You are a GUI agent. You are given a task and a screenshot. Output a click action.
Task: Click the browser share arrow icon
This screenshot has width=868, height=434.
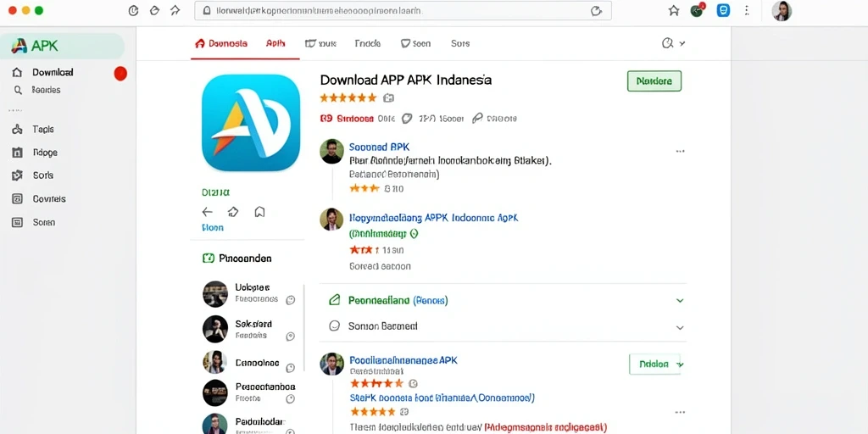click(x=175, y=10)
